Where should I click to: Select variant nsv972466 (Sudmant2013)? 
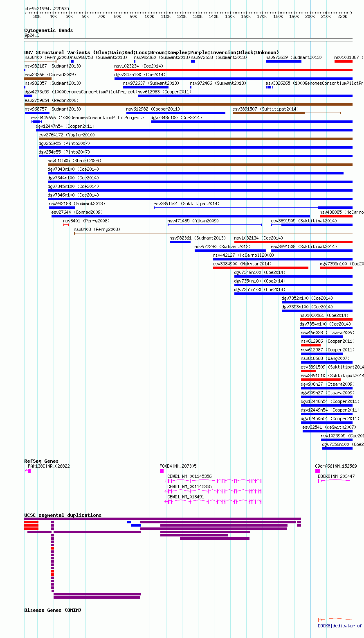pos(218,83)
